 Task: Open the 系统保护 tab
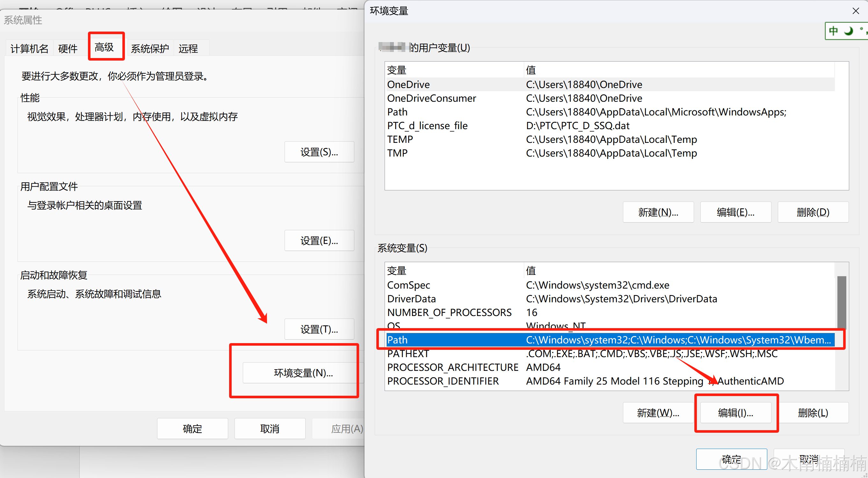pos(150,48)
